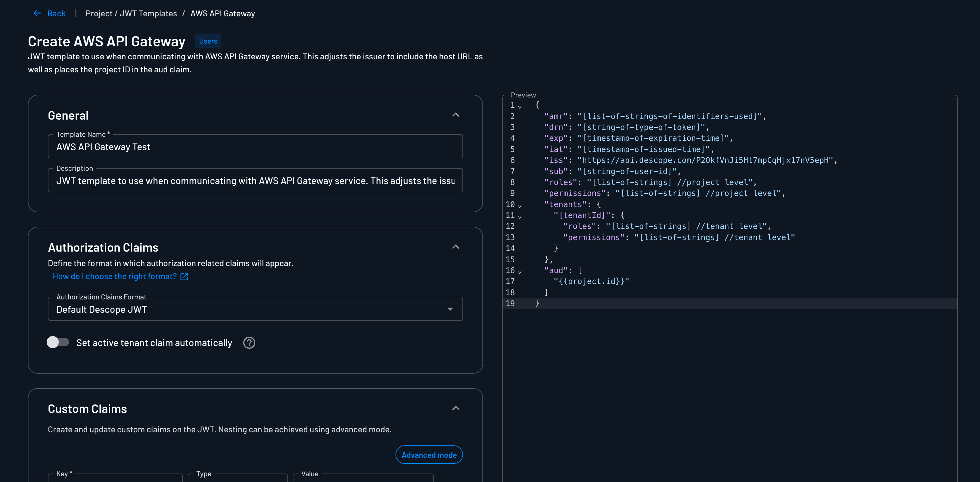
Task: Edit the Template Name field
Action: pyautogui.click(x=255, y=147)
